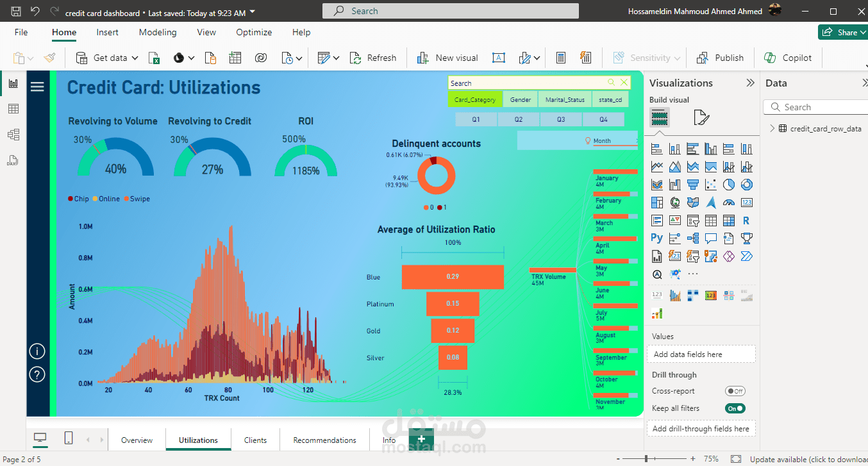Select the Gauge visual icon
Viewport: 868px width, 466px height.
[x=729, y=203]
